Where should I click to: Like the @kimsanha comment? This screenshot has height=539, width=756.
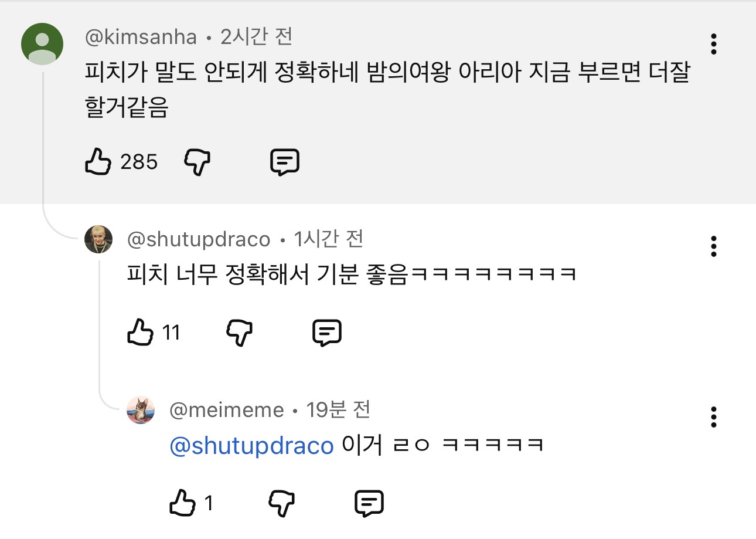[x=98, y=161]
